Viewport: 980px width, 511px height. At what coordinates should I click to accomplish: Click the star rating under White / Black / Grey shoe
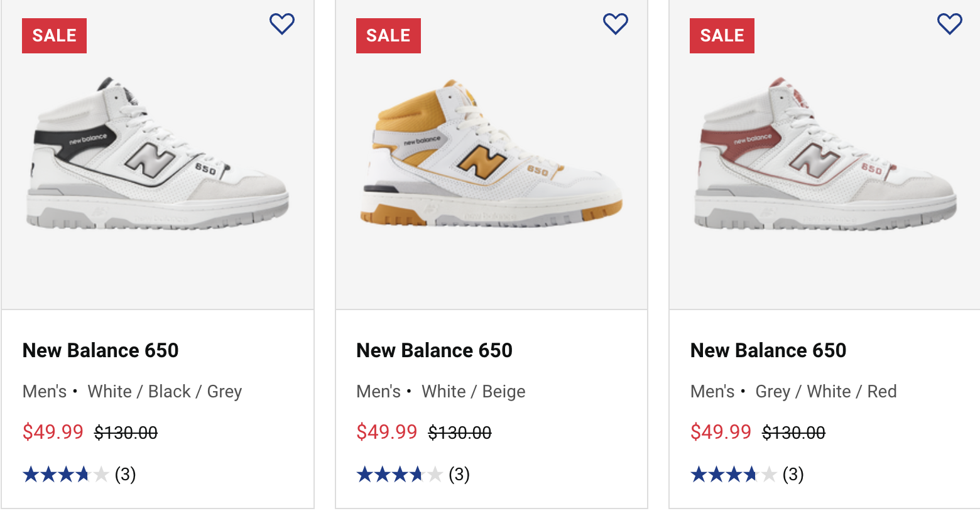(x=66, y=475)
